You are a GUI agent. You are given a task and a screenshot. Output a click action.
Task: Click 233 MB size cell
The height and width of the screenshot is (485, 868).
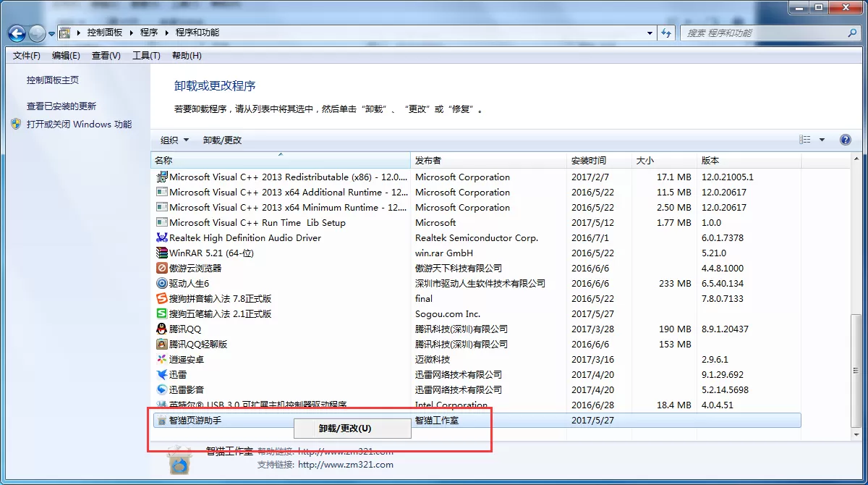(675, 283)
